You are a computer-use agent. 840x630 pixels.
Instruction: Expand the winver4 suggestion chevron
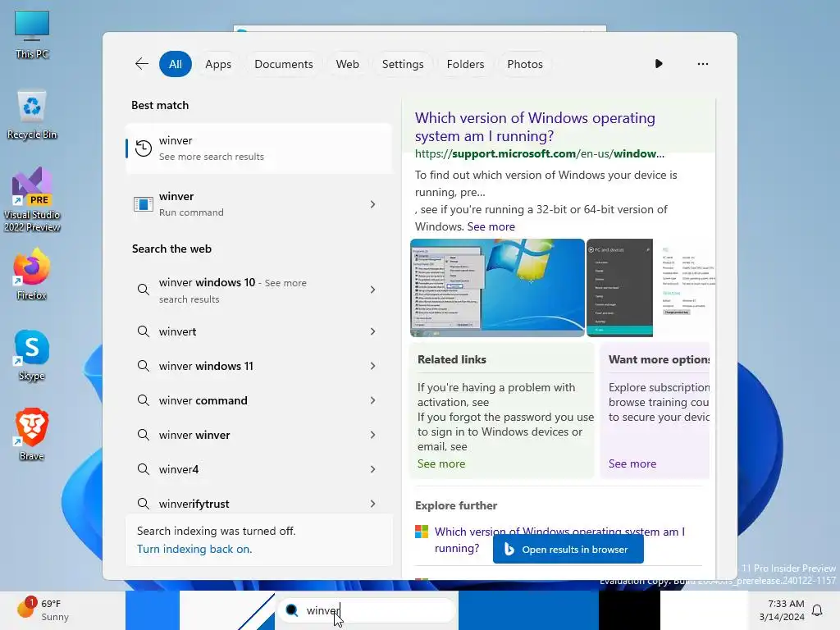tap(373, 469)
